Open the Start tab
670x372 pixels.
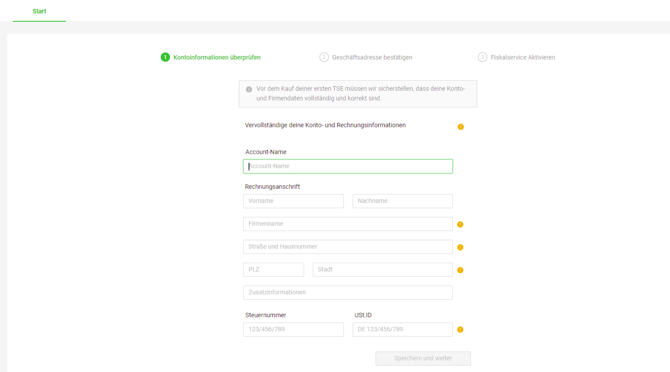[x=39, y=11]
